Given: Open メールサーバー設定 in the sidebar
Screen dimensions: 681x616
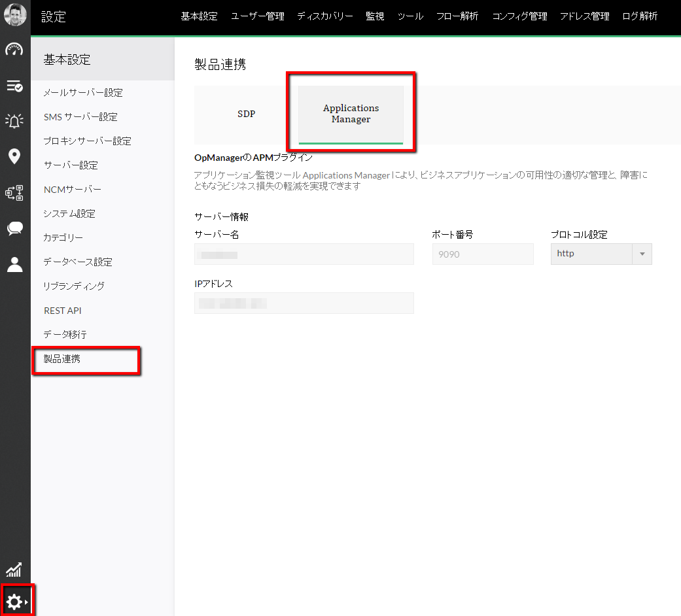Looking at the screenshot, I should 83,92.
